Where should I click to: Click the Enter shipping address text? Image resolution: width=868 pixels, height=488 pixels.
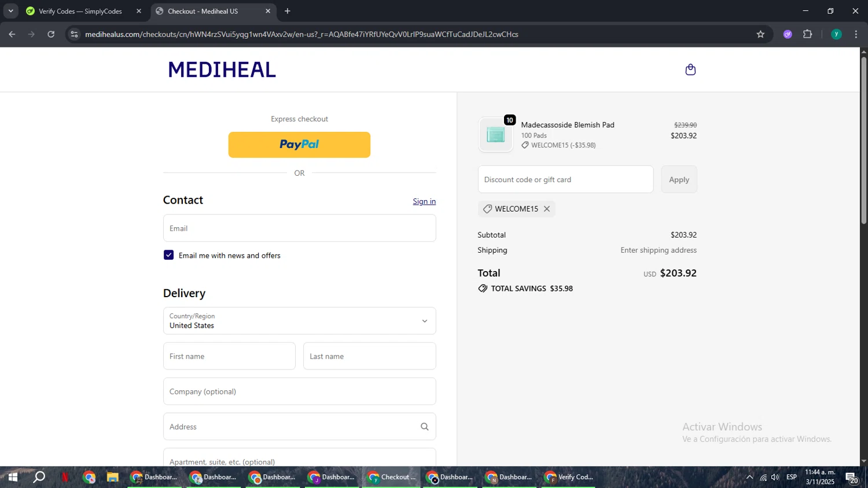[659, 250]
